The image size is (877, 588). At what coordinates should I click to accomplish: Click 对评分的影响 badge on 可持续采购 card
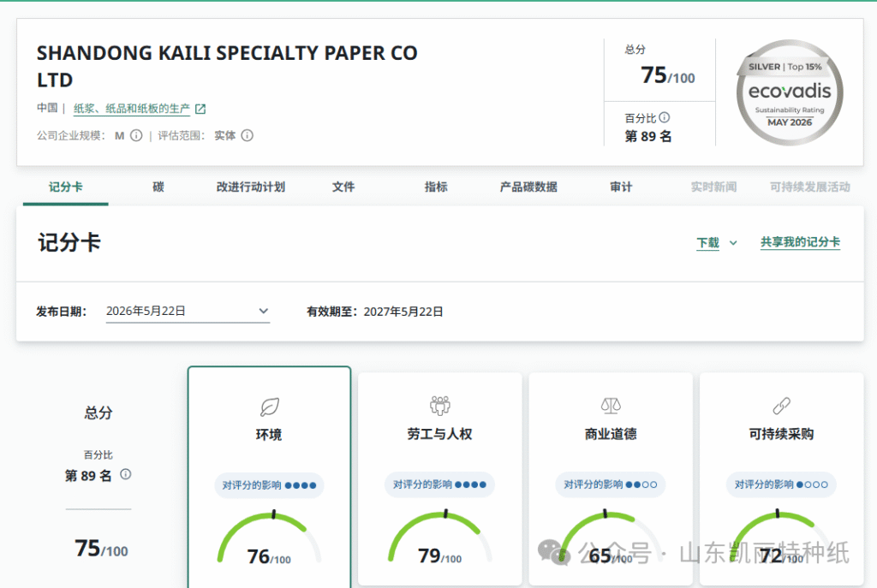tap(781, 484)
